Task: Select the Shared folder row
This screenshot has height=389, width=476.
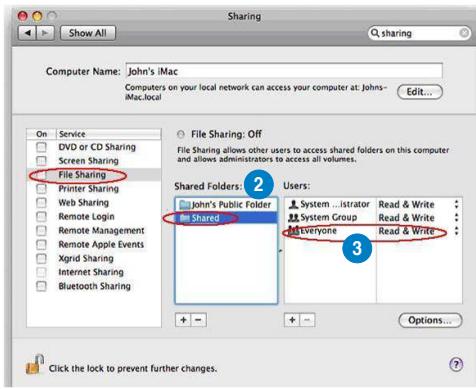Action: point(226,218)
